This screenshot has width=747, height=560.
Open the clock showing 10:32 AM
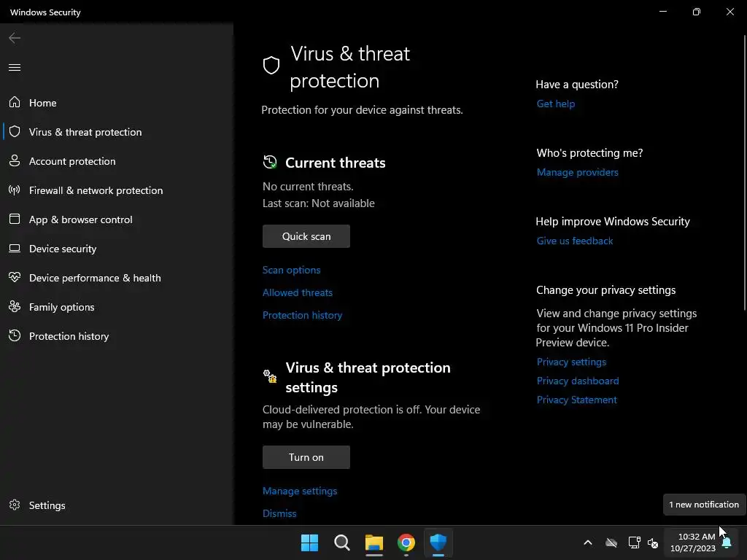693,542
